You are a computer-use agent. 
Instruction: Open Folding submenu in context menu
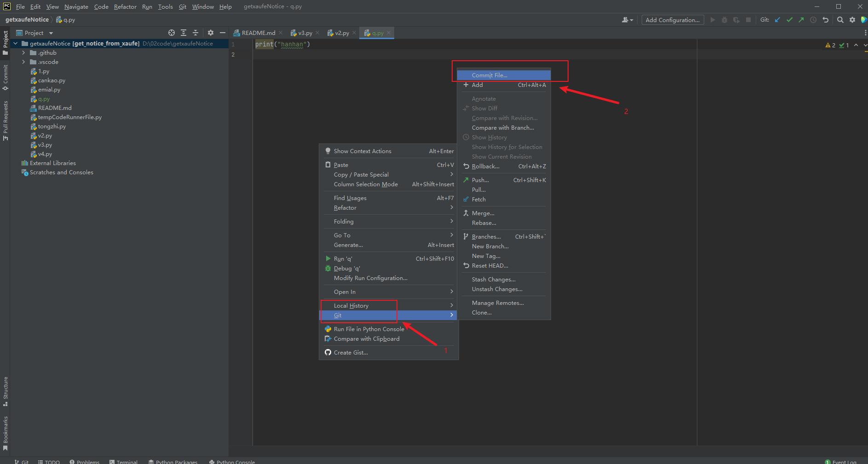(389, 222)
